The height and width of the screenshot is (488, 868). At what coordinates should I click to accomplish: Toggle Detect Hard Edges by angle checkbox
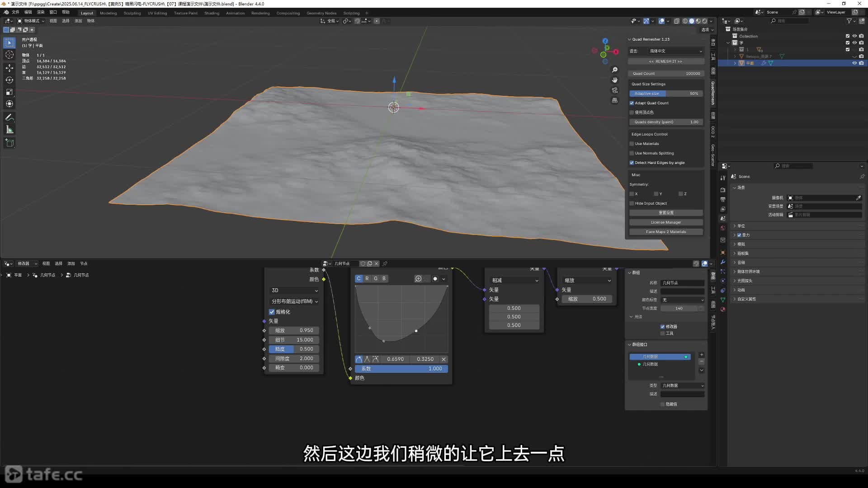(632, 163)
